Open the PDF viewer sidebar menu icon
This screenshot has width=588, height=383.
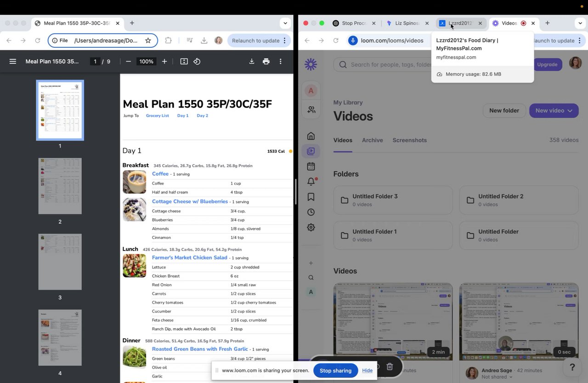(x=13, y=61)
